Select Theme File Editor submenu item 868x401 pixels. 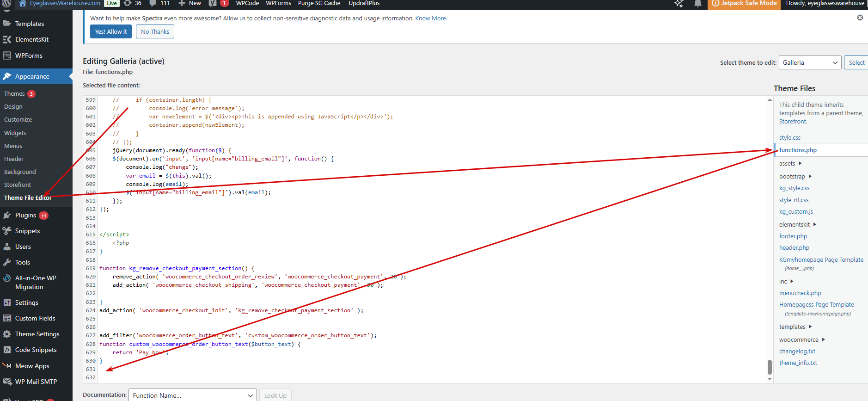[28, 197]
